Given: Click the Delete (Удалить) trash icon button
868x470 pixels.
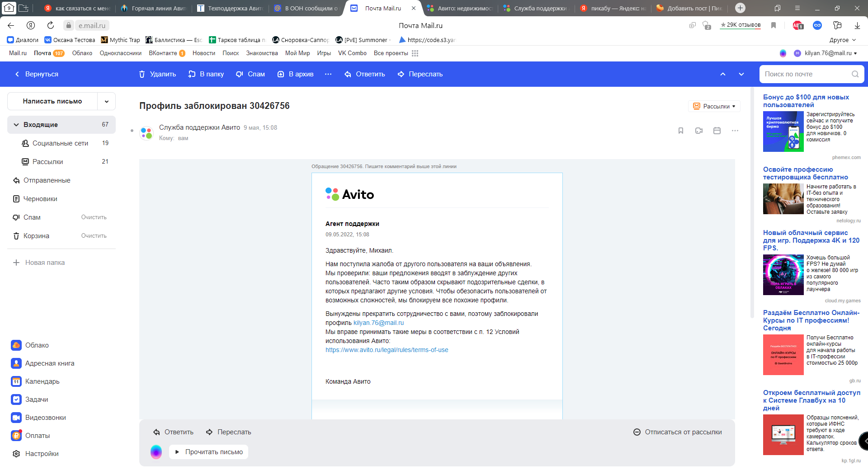Looking at the screenshot, I should 157,74.
